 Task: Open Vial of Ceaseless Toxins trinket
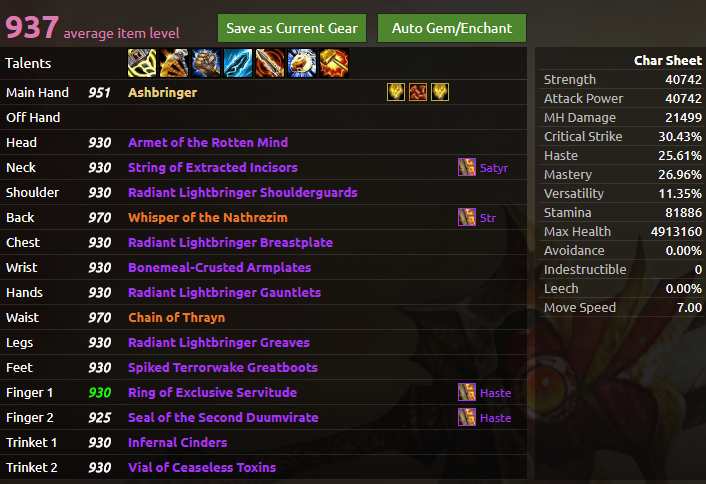point(202,467)
